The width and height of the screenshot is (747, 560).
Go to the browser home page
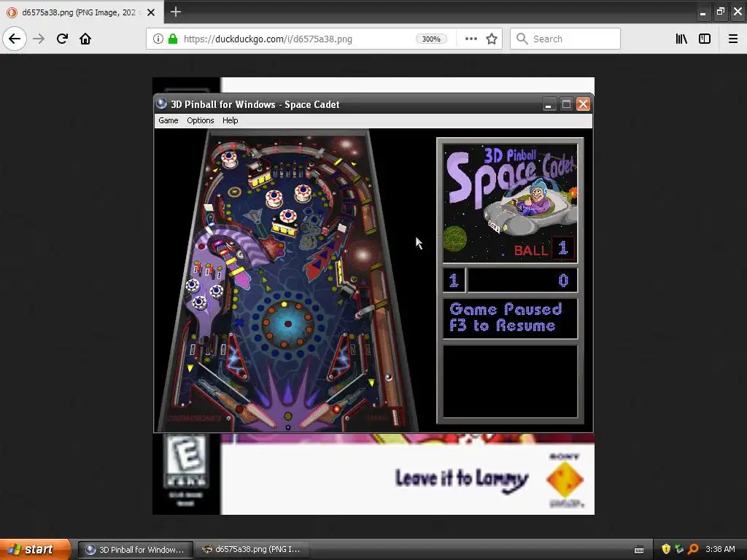(85, 39)
